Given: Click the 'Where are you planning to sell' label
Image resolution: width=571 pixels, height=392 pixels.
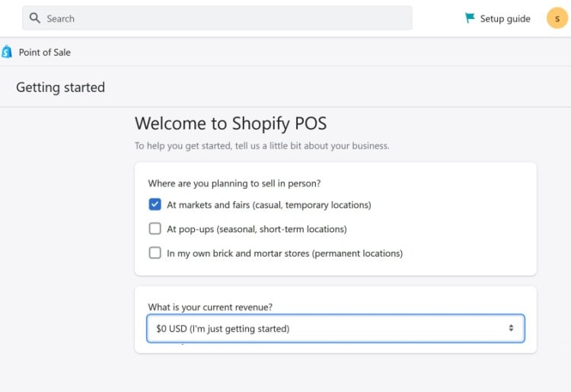Looking at the screenshot, I should [234, 183].
